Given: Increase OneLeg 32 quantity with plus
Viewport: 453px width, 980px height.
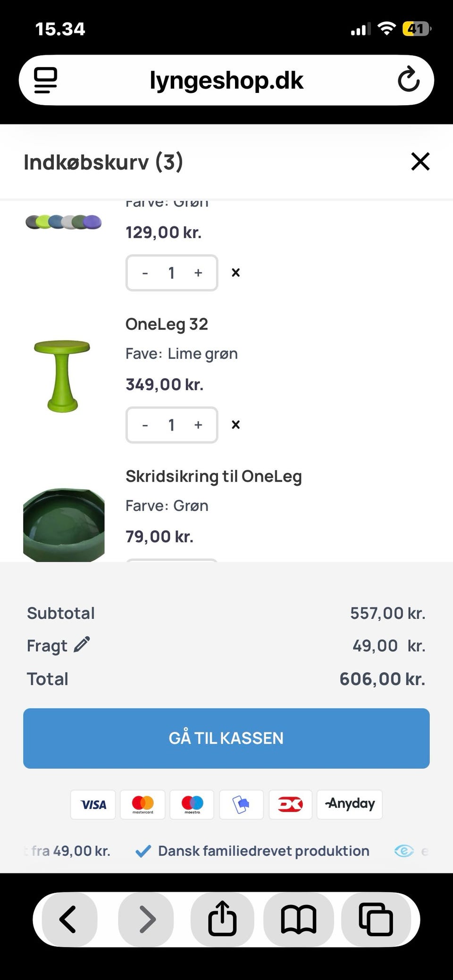Looking at the screenshot, I should coord(198,425).
